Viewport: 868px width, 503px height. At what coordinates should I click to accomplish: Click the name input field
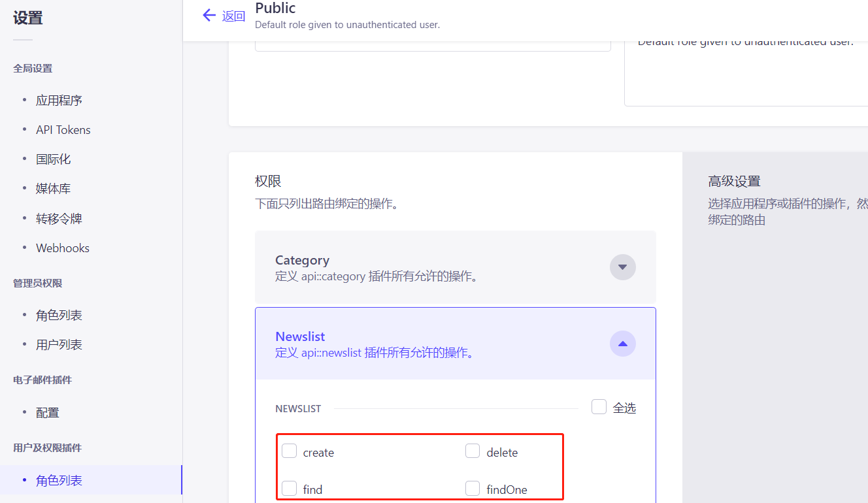433,46
